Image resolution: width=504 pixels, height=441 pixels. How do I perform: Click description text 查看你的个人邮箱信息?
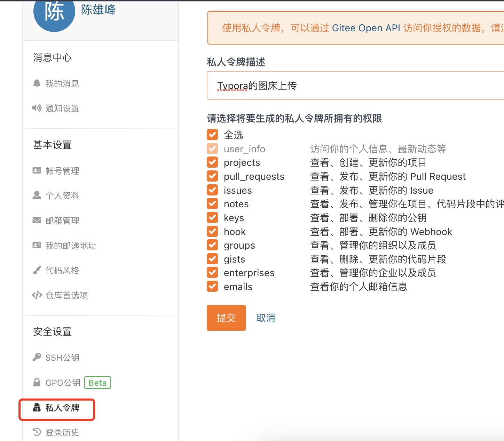pyautogui.click(x=359, y=287)
